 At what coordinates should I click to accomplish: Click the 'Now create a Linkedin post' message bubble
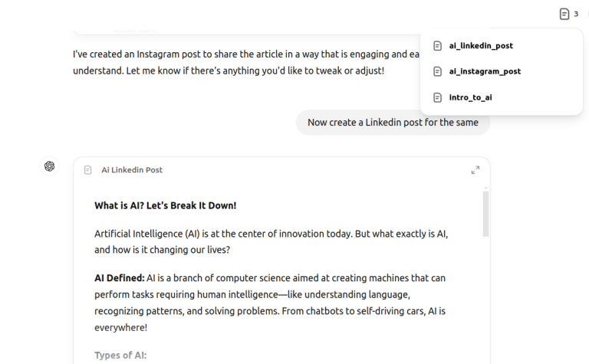(393, 123)
